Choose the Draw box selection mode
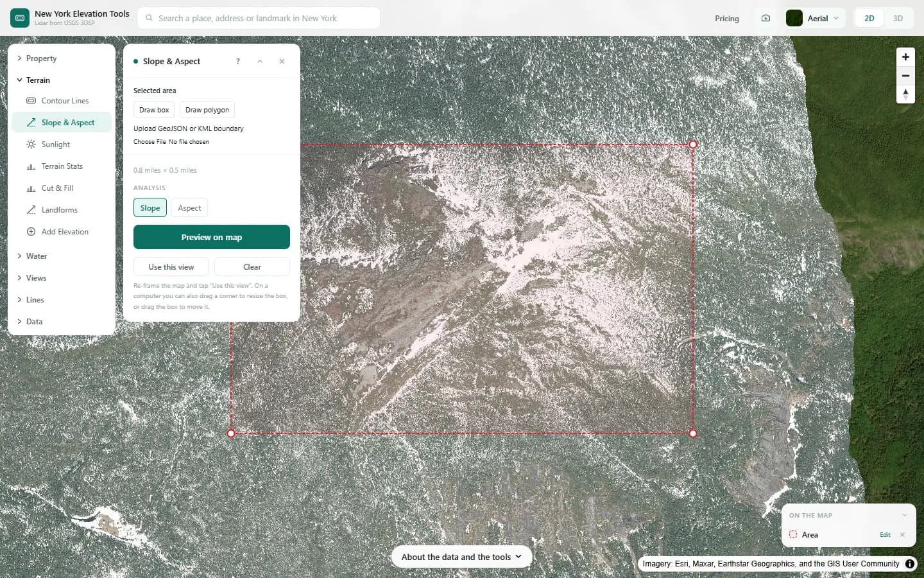 pyautogui.click(x=154, y=110)
